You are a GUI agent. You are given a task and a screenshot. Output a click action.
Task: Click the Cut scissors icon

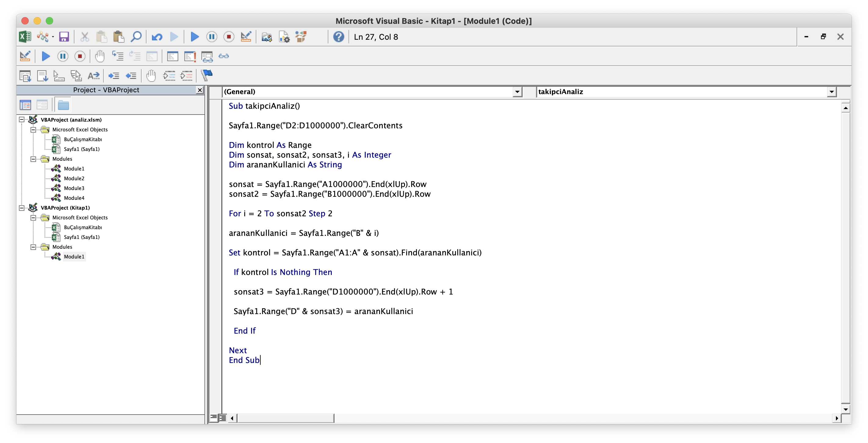[85, 37]
